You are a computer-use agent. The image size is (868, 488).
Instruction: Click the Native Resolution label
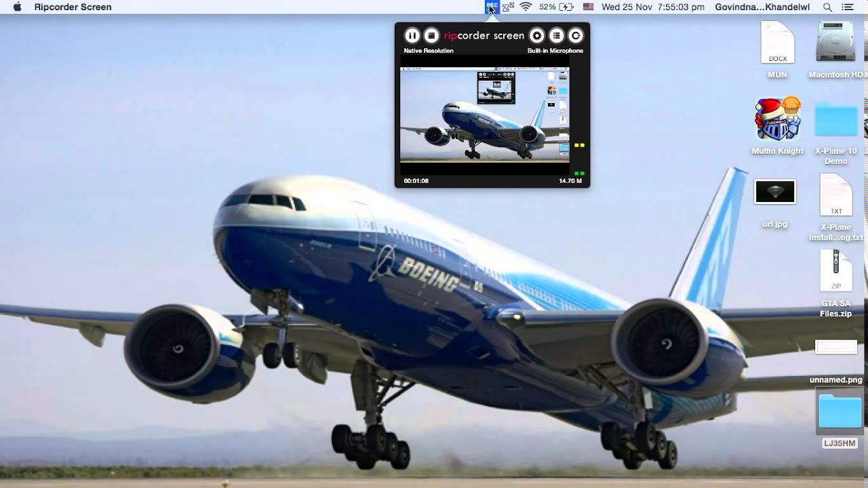429,51
